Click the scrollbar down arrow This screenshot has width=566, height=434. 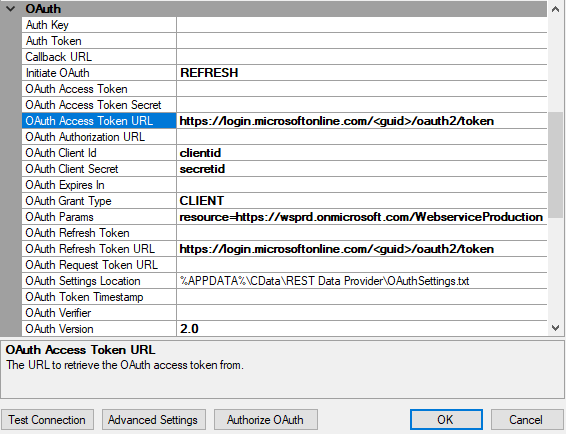tap(556, 328)
